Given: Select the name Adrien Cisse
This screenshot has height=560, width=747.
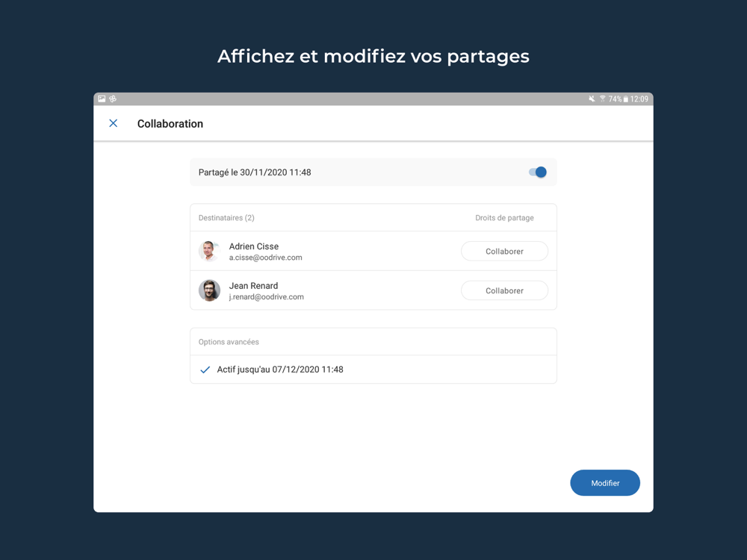Looking at the screenshot, I should pos(253,246).
